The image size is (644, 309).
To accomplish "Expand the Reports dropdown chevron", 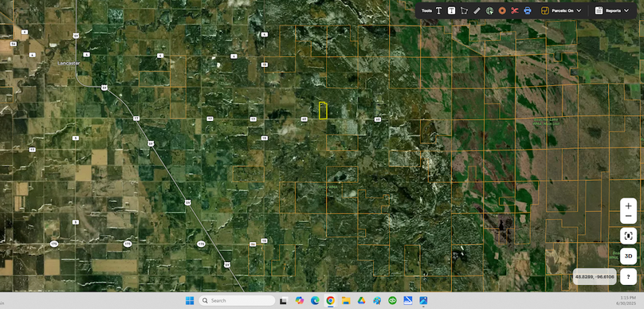I will point(626,10).
